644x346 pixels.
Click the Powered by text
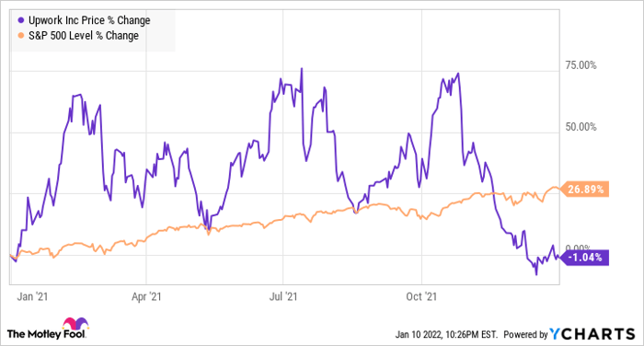pos(525,334)
